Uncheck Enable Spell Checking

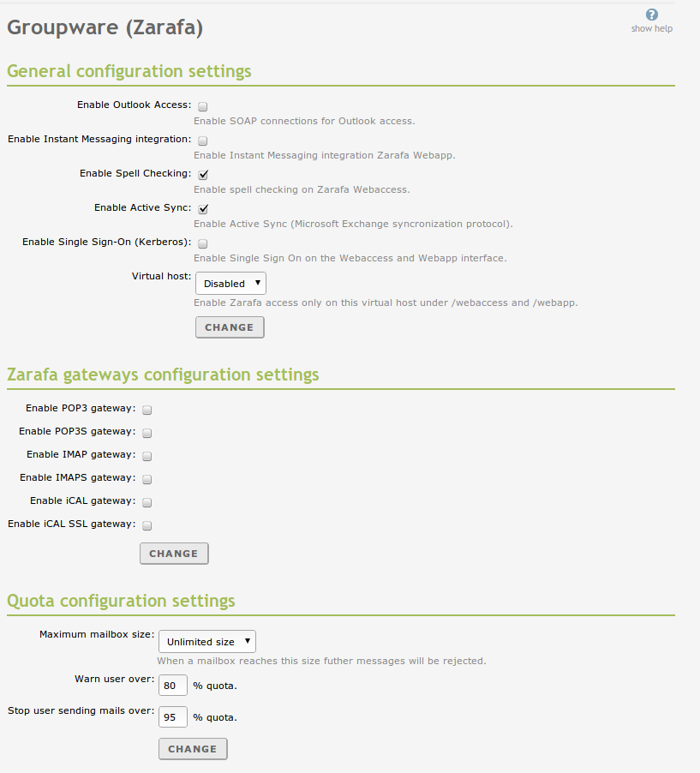[x=203, y=175]
